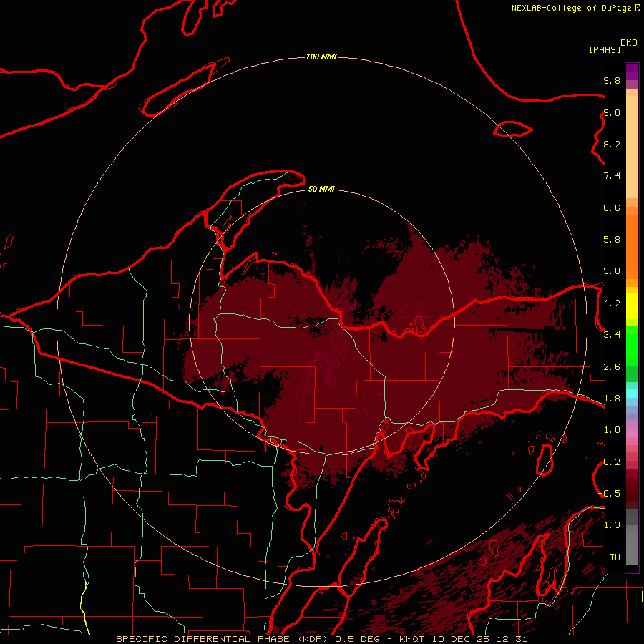Click the 0.2 colorbar value label
Image resolution: width=644 pixels, height=644 pixels.
pos(612,462)
